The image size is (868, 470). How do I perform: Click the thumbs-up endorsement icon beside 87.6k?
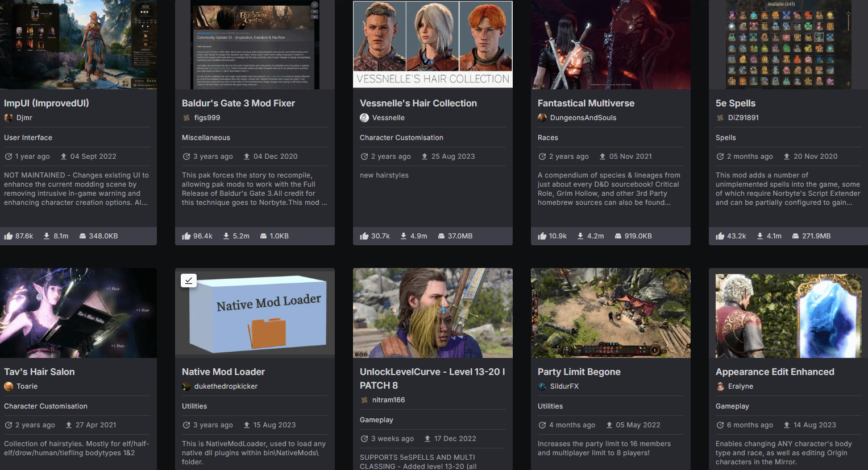9,236
